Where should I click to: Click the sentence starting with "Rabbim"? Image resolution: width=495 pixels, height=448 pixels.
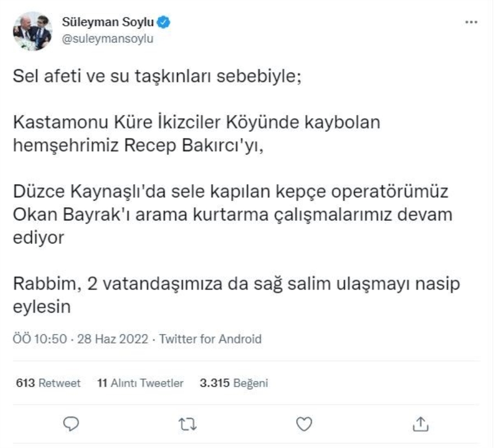pos(237,284)
